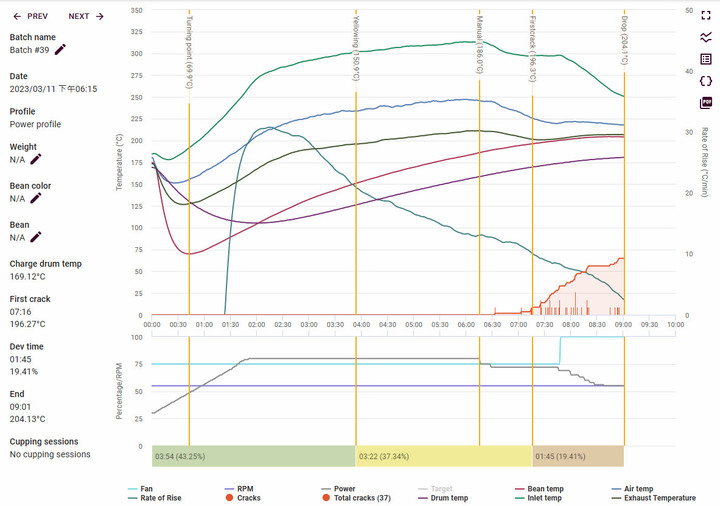
Task: Toggle the RPM legend entry
Action: coord(239,489)
